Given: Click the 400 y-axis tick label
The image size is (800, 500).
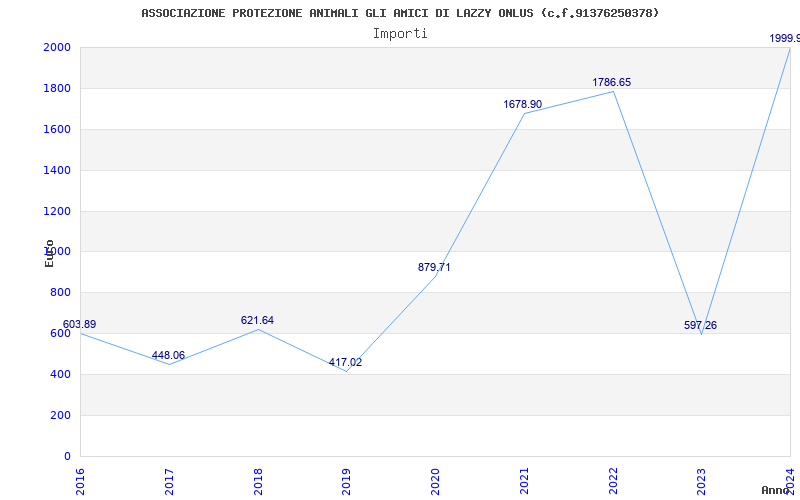Looking at the screenshot, I should 60,374.
